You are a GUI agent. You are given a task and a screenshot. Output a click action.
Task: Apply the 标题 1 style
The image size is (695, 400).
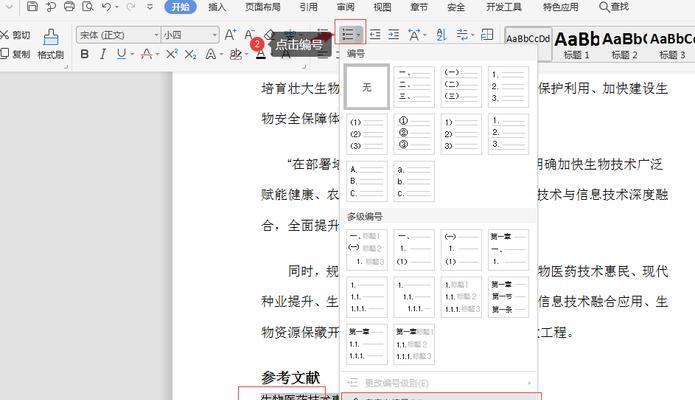[x=576, y=45]
